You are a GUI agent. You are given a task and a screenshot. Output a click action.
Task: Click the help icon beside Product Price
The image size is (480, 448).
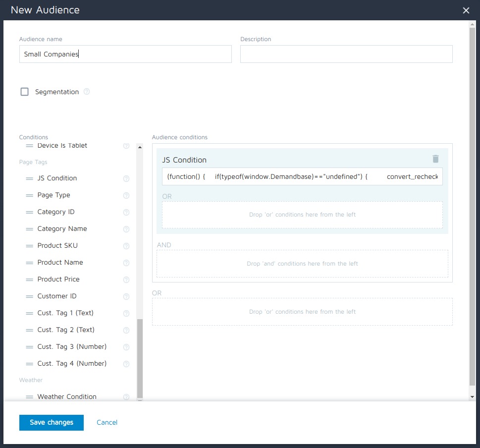click(126, 279)
